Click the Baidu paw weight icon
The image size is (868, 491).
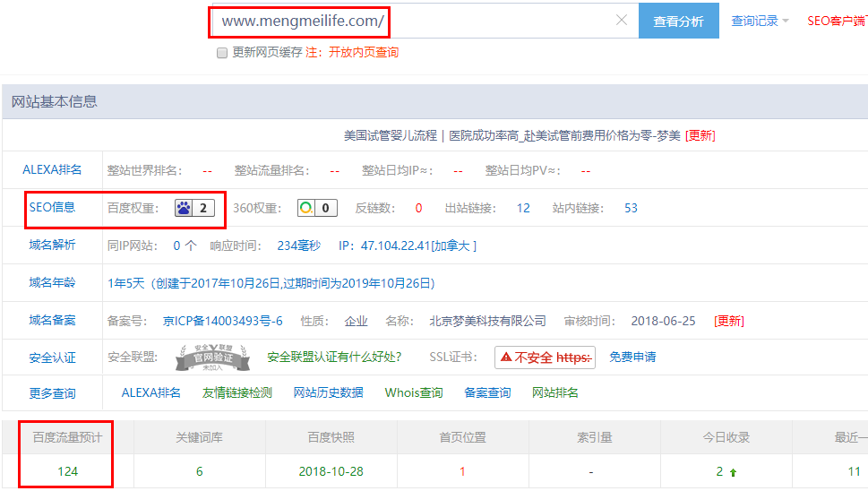click(184, 208)
